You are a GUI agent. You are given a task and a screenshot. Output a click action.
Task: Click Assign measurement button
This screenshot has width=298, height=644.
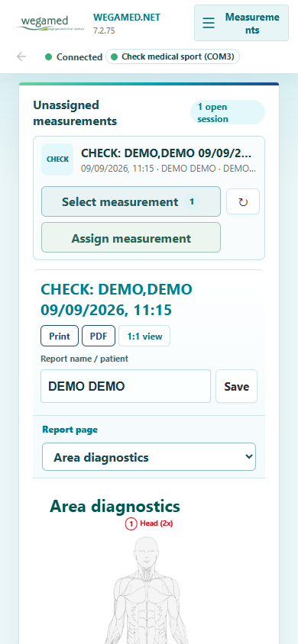pos(131,237)
